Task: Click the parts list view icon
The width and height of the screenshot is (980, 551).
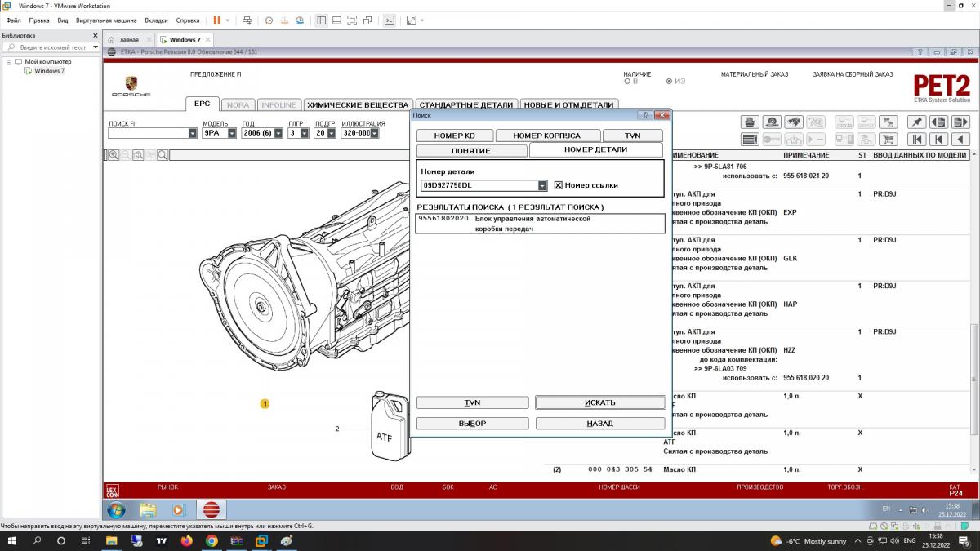Action: [750, 140]
